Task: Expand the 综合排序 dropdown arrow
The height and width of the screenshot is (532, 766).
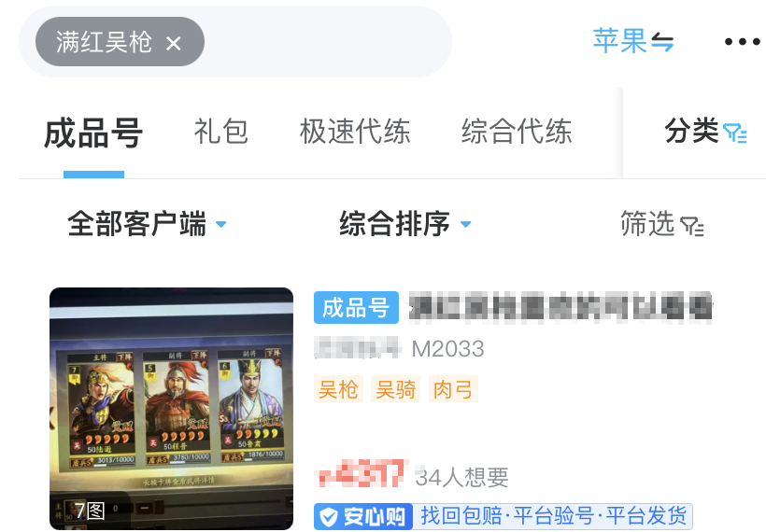Action: click(465, 225)
